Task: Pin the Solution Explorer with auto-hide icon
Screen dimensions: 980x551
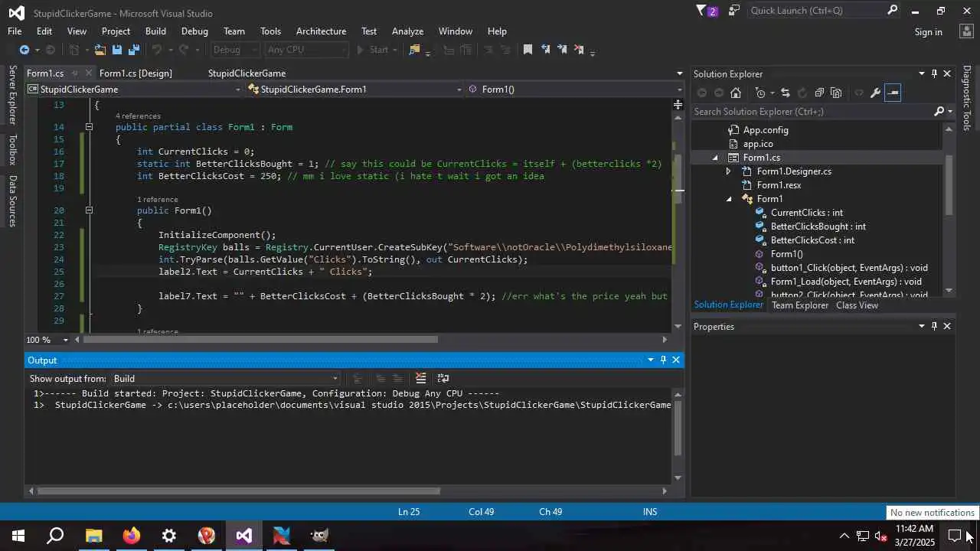Action: (934, 73)
